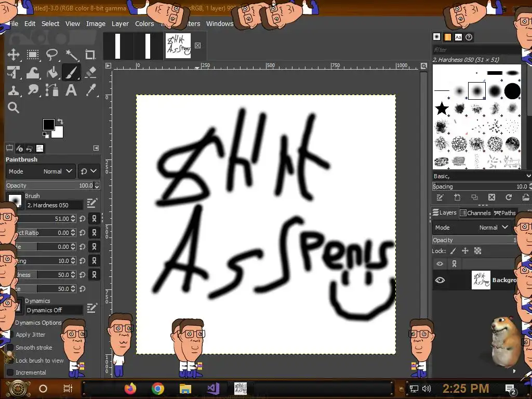Open the Colors menu

[x=144, y=23]
